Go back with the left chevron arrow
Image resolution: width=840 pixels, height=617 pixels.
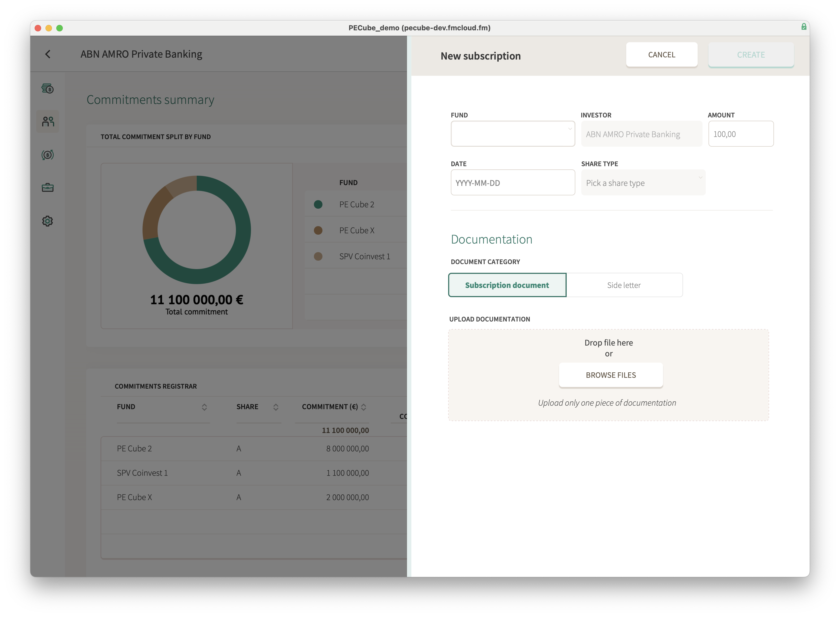point(48,54)
